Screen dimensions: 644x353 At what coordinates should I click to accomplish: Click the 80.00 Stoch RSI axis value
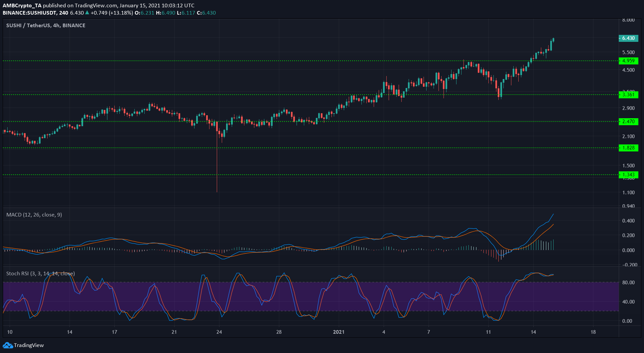pos(628,283)
